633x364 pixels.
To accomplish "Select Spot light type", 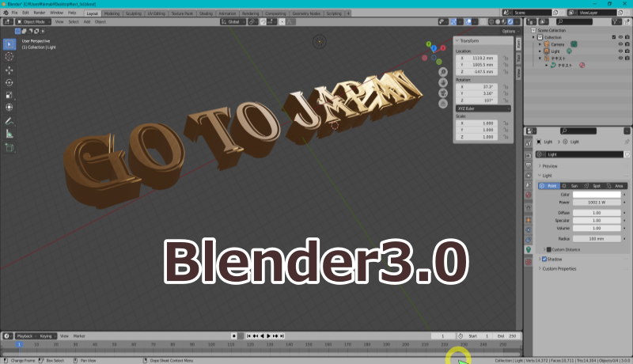I will point(593,186).
